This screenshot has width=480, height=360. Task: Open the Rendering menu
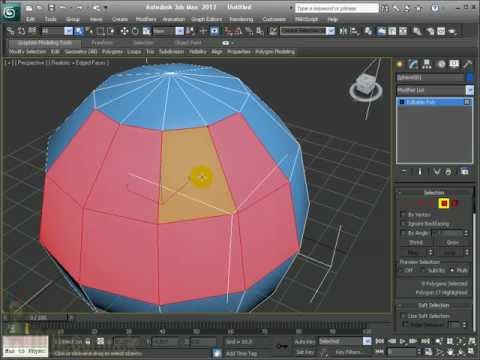point(241,19)
